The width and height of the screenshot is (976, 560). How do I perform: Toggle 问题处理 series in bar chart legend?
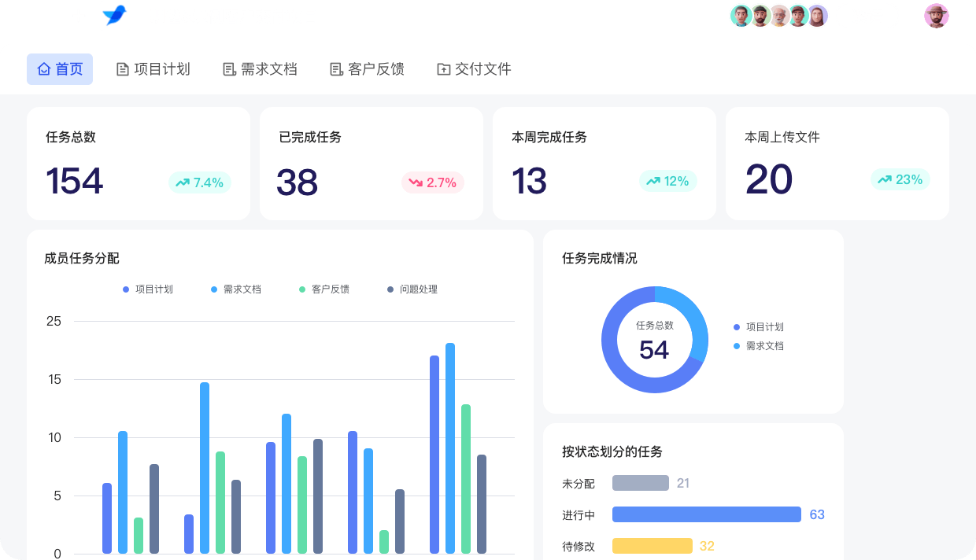pos(412,289)
